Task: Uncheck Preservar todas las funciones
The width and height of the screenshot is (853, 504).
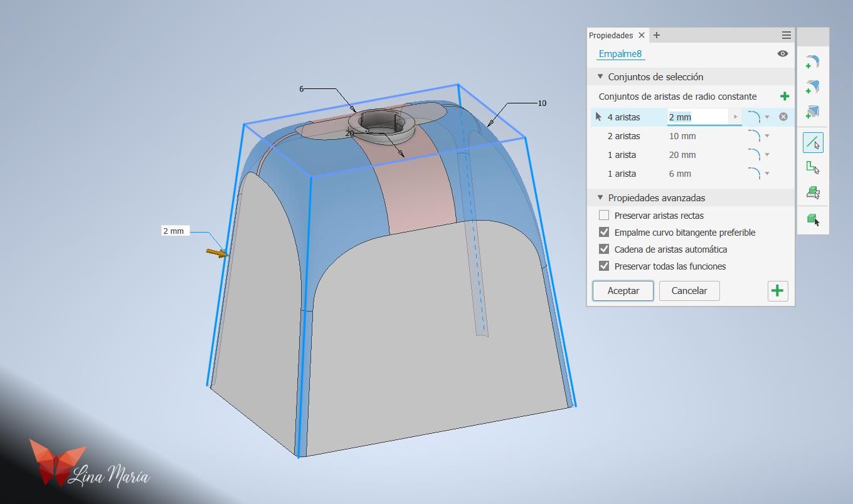Action: 604,266
